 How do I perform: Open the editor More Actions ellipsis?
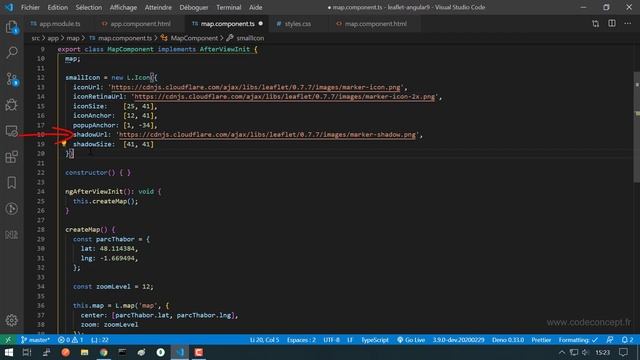click(628, 24)
